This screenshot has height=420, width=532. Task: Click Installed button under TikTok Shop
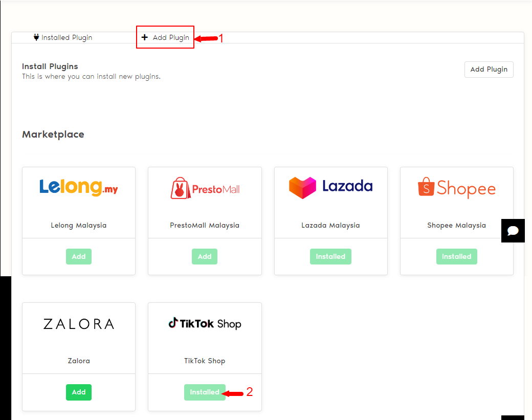(x=205, y=392)
